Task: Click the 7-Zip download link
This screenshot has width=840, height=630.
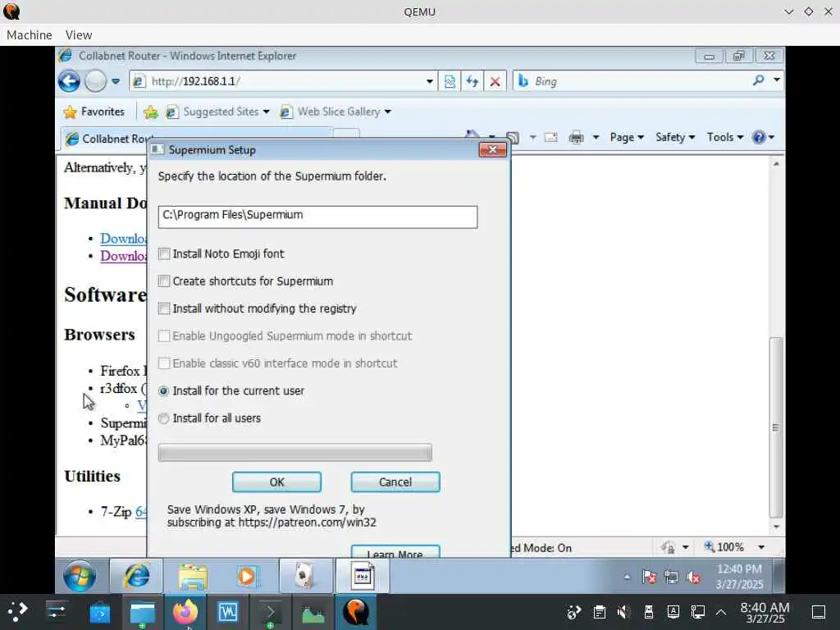Action: click(140, 512)
